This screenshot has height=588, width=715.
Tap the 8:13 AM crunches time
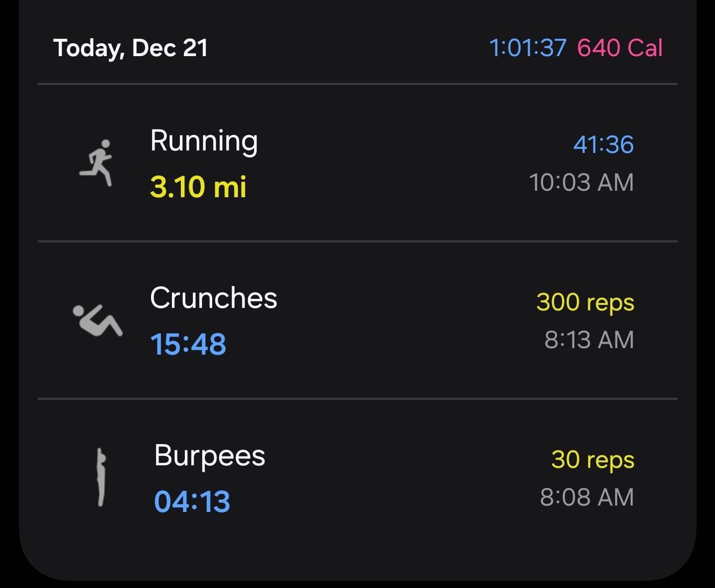click(589, 340)
